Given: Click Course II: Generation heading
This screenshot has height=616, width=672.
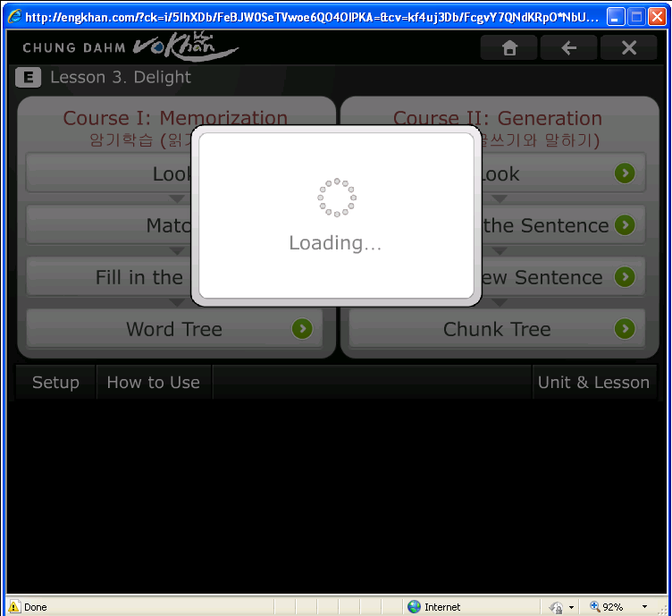Looking at the screenshot, I should tap(498, 118).
